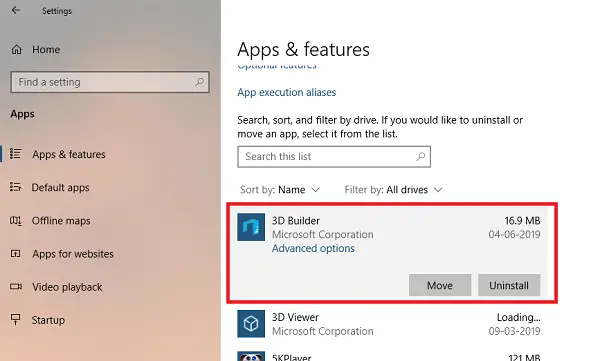Image resolution: width=600 pixels, height=361 pixels.
Task: Open the Sort by Name dropdown
Action: click(x=280, y=190)
